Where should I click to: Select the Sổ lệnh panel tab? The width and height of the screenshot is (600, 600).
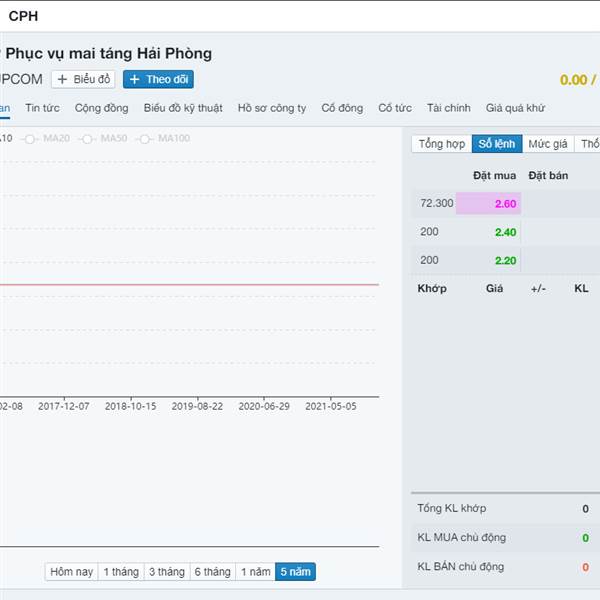pos(497,144)
